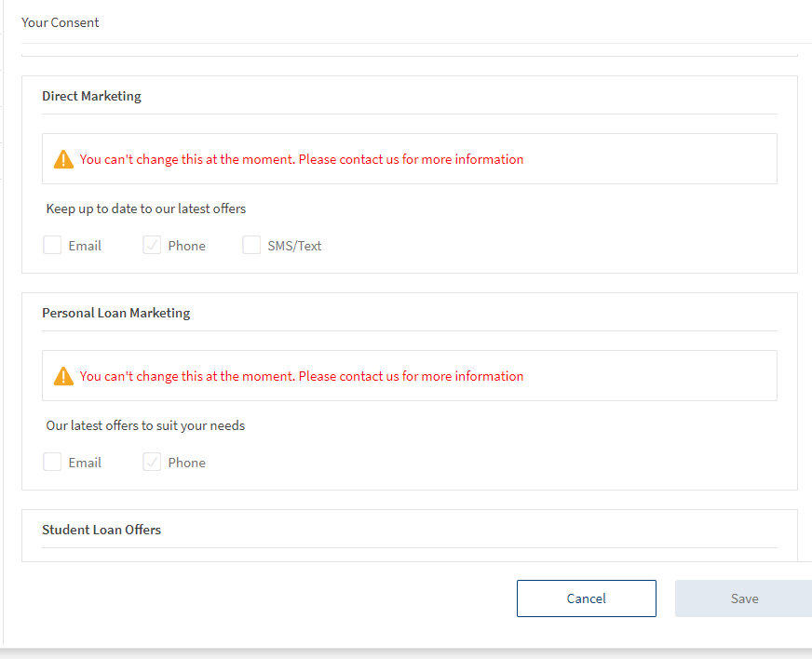Click the Phone label text in Personal Loan Marketing
The image size is (812, 659).
186,463
